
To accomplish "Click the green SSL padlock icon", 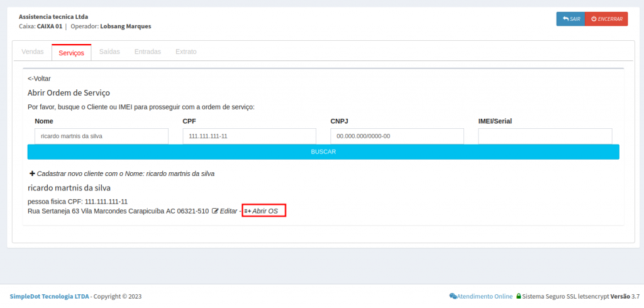I will click(519, 296).
